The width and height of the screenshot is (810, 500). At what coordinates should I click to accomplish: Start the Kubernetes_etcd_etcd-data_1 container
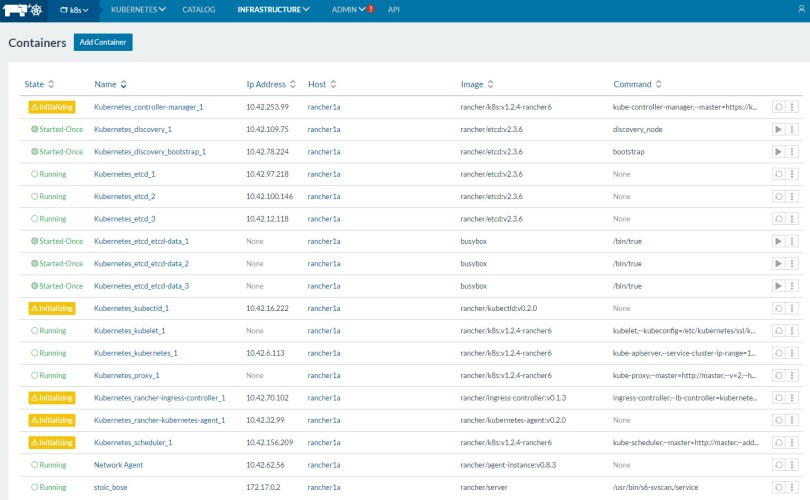[x=778, y=241]
